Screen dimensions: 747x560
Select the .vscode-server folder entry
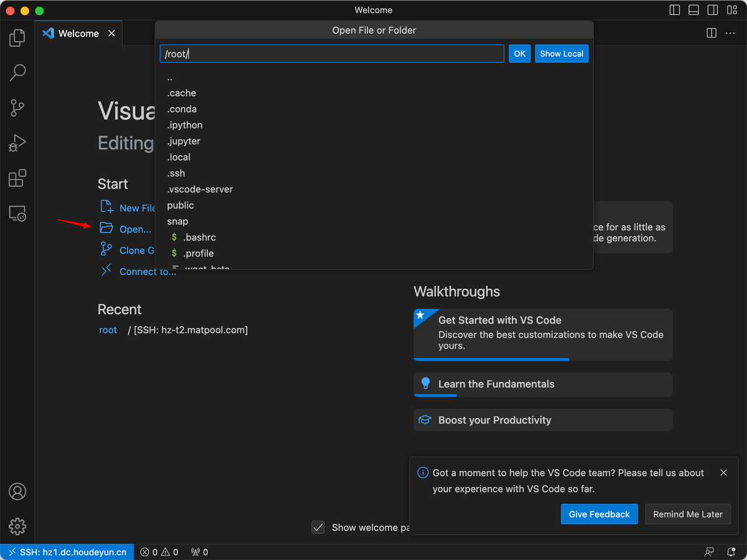pyautogui.click(x=200, y=189)
